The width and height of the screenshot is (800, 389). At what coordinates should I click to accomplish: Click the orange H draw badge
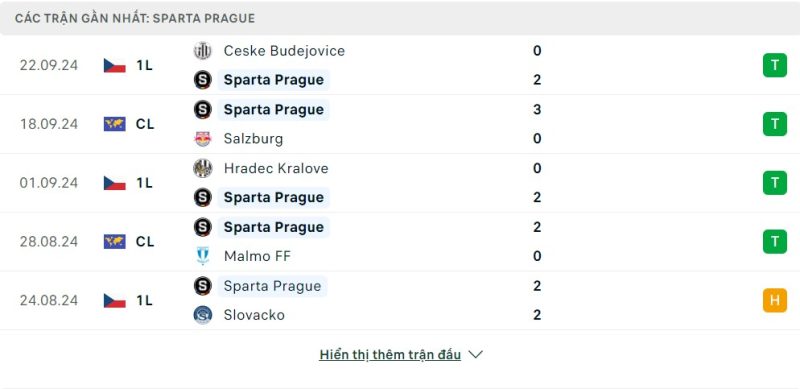click(774, 300)
